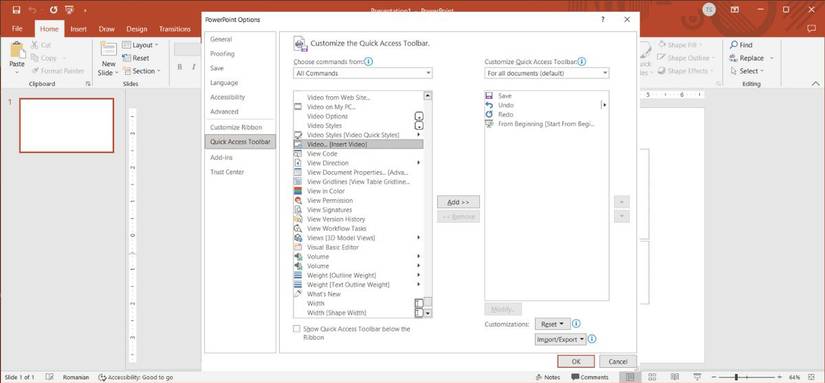Screen dimensions: 825x383
Task: Select Weight [Outline Weight] command
Action: (x=358, y=275)
